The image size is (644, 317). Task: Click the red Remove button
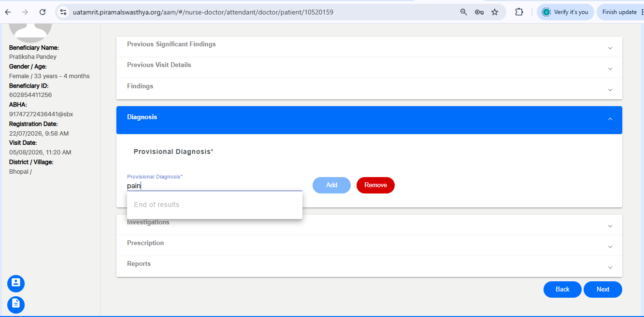coord(375,185)
